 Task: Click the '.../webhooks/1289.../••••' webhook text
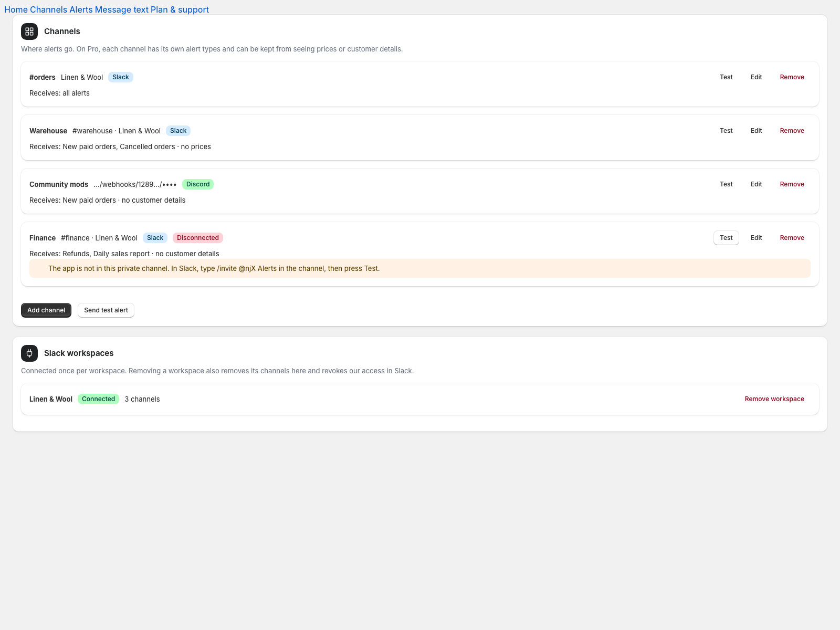(x=135, y=184)
